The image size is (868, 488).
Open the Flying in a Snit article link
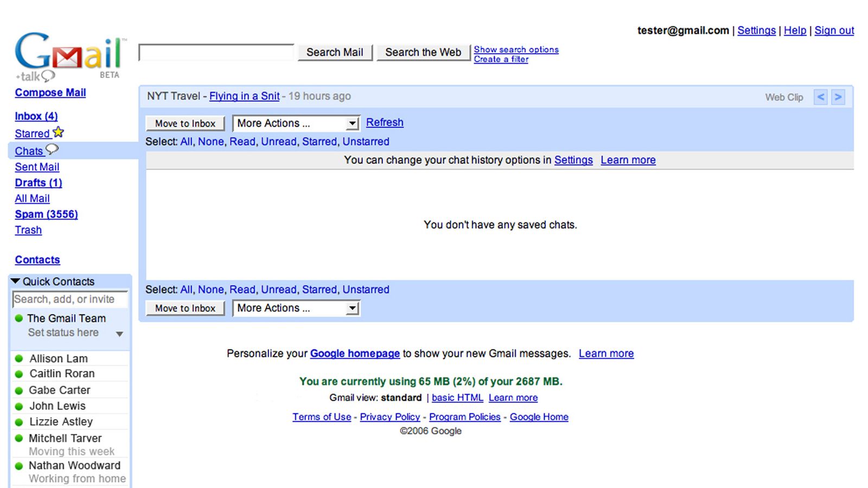(244, 96)
